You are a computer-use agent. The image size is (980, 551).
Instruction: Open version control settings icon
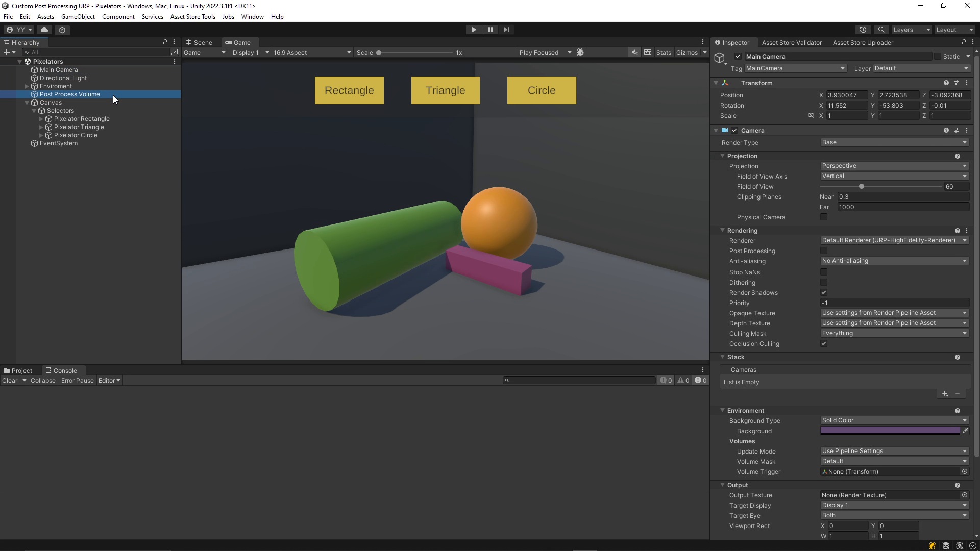62,30
